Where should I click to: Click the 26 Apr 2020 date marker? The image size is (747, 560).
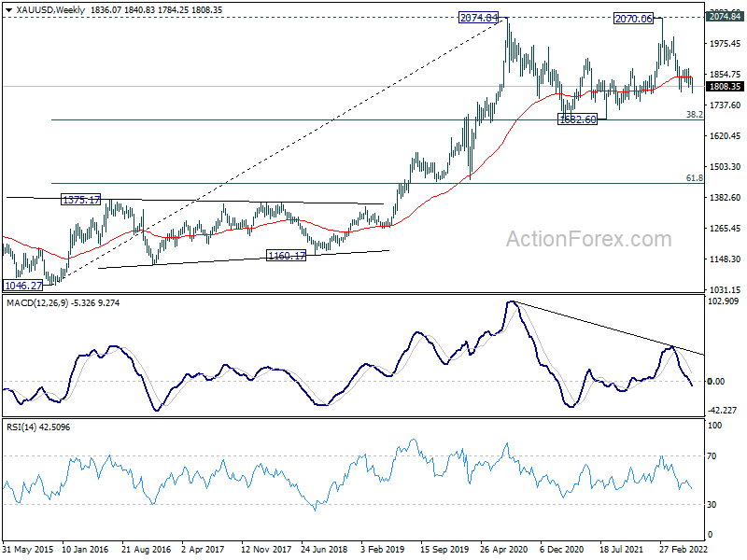point(503,549)
